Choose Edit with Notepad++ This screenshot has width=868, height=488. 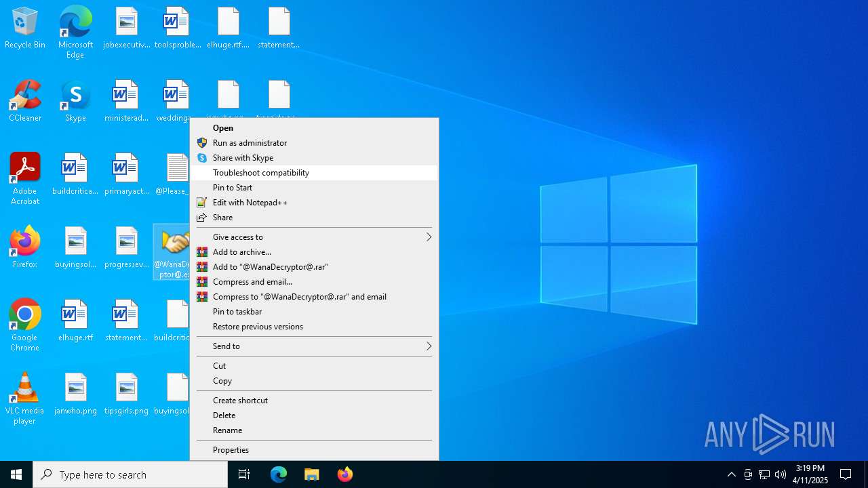click(x=314, y=203)
